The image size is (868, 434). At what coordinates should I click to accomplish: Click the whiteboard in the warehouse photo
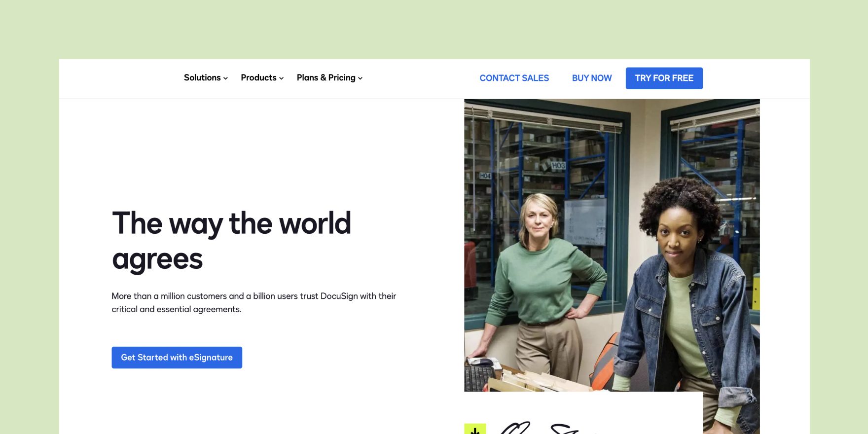click(585, 222)
